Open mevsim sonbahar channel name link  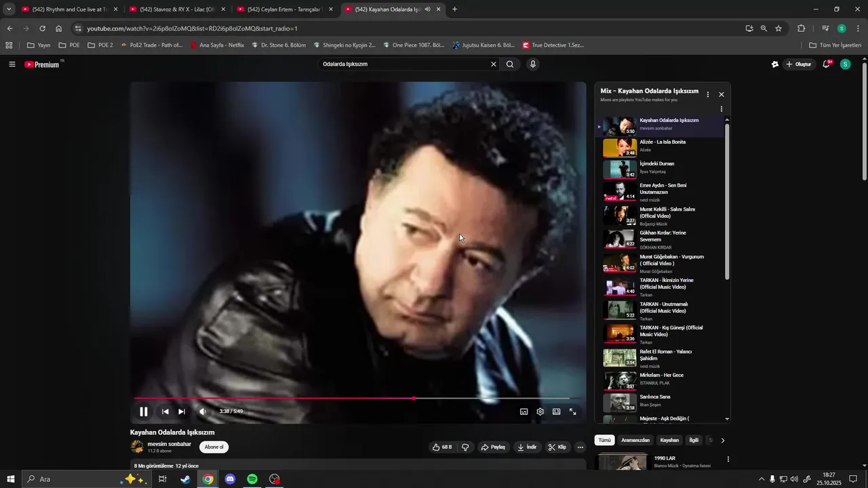[170, 444]
